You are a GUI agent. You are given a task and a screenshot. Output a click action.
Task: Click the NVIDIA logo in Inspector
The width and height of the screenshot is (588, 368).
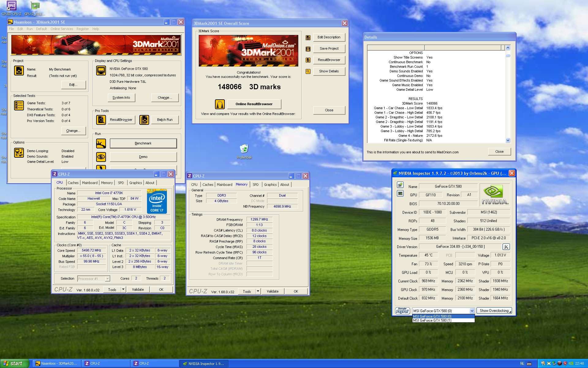coord(495,195)
